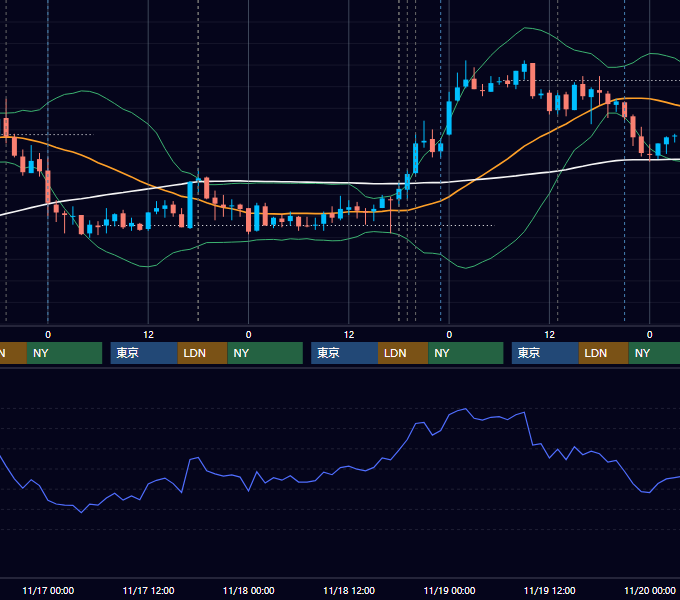The width and height of the screenshot is (680, 600).
Task: Click the NY session block spanning 11/19 00:00
Action: (x=466, y=353)
